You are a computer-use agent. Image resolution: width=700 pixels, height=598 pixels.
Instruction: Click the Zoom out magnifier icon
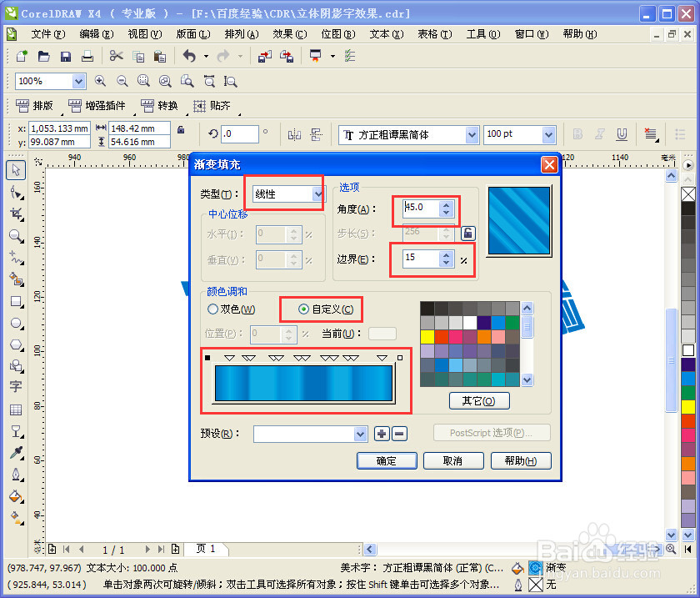click(x=122, y=81)
